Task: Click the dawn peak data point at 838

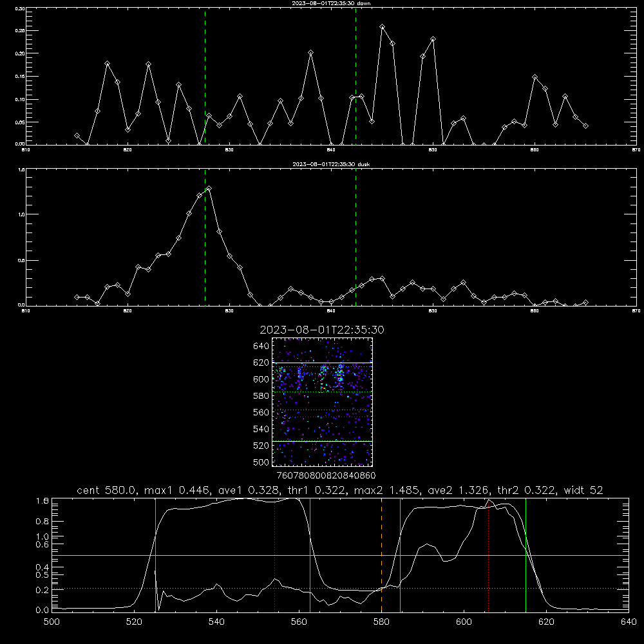Action: tap(311, 53)
